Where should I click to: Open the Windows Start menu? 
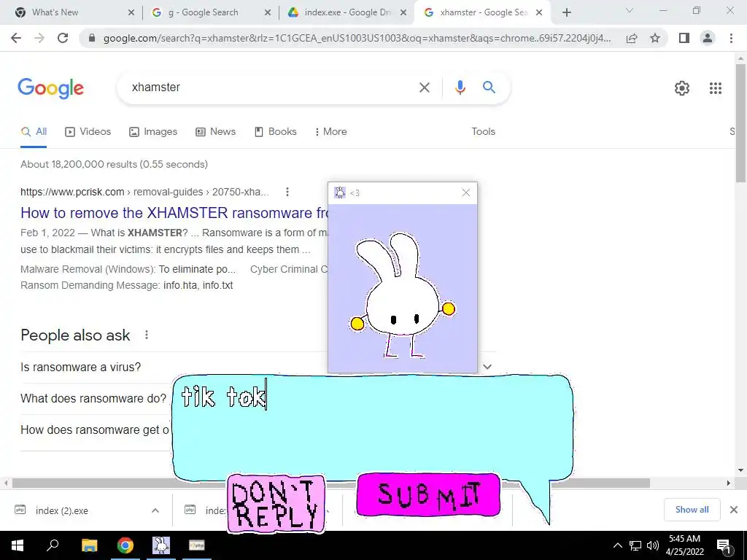[x=18, y=545]
